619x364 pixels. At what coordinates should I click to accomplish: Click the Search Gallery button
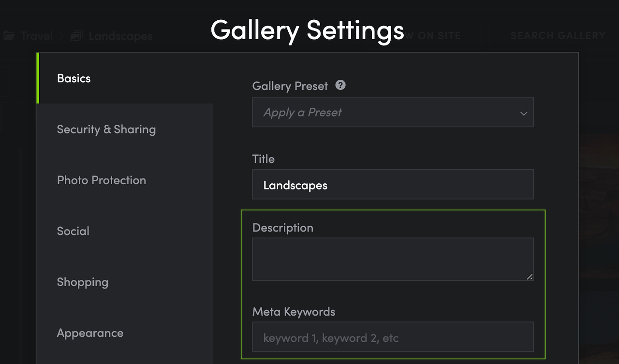pos(558,36)
